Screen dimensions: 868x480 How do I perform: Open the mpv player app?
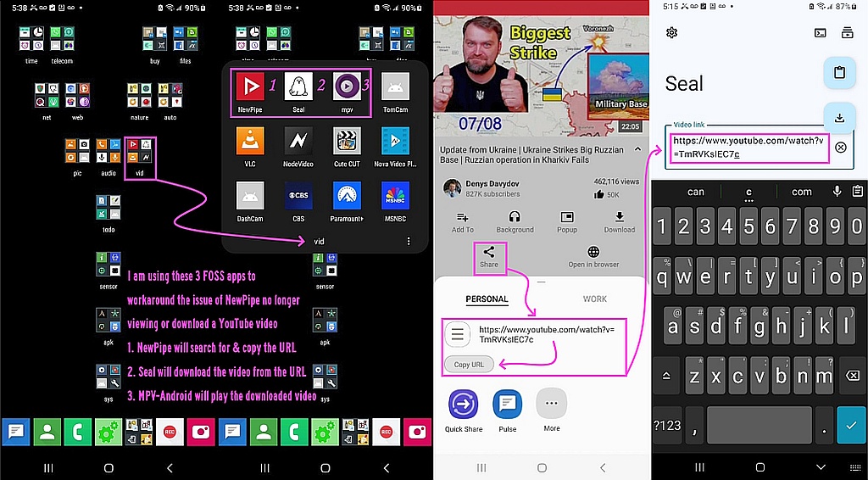pos(347,87)
